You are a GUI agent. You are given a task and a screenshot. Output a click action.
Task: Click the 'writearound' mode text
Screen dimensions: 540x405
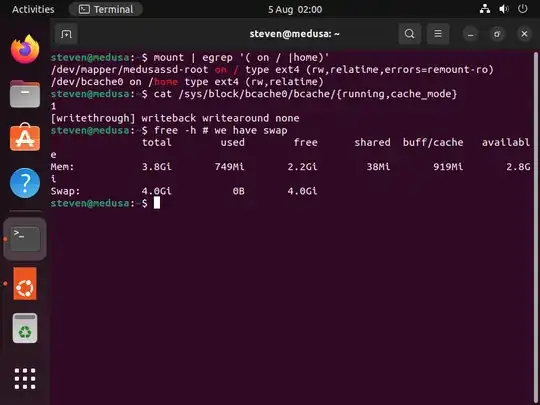click(236, 118)
